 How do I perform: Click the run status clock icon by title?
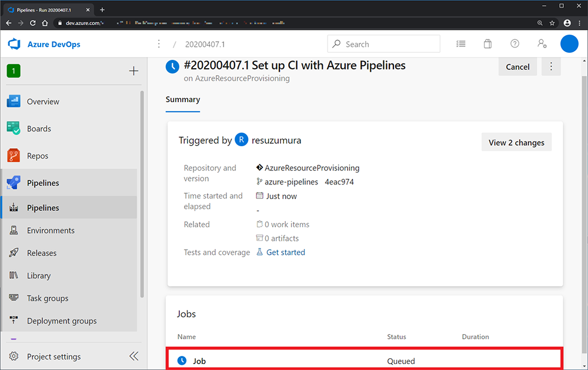coord(172,66)
